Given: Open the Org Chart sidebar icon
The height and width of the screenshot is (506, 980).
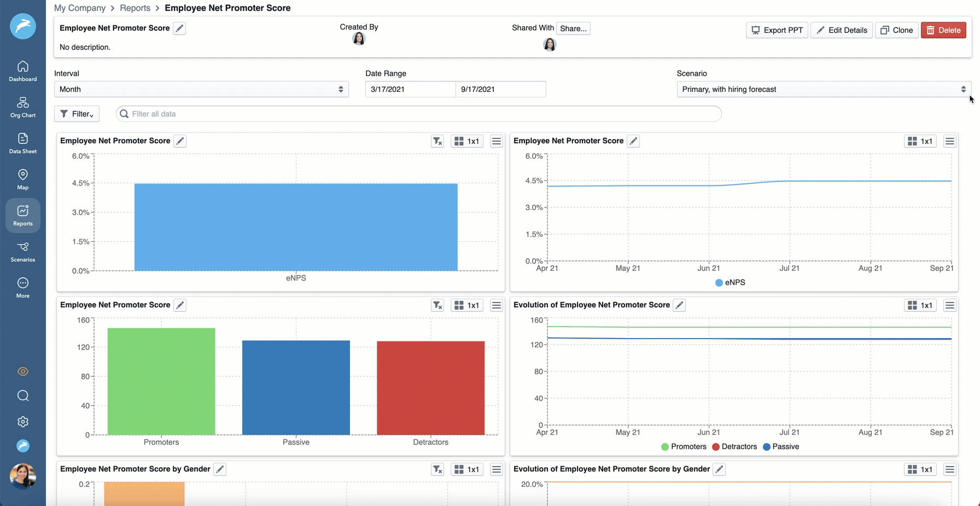Looking at the screenshot, I should 23,107.
